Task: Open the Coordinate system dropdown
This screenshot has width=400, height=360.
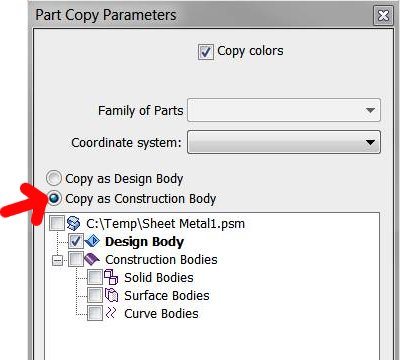Action: pos(284,142)
